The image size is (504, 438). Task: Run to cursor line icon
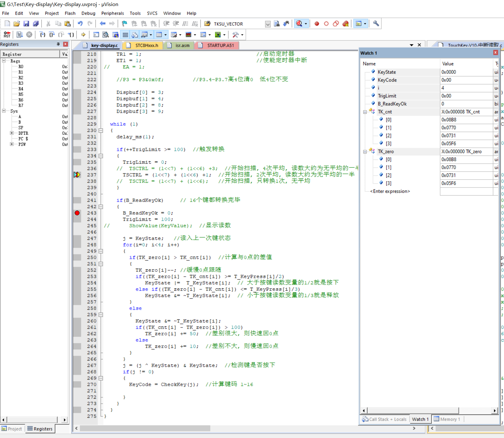pyautogui.click(x=71, y=35)
